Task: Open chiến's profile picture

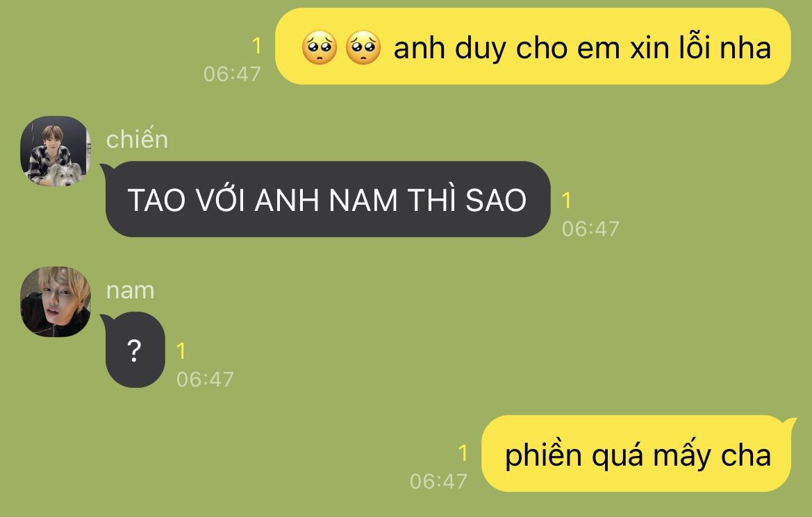Action: 56,151
